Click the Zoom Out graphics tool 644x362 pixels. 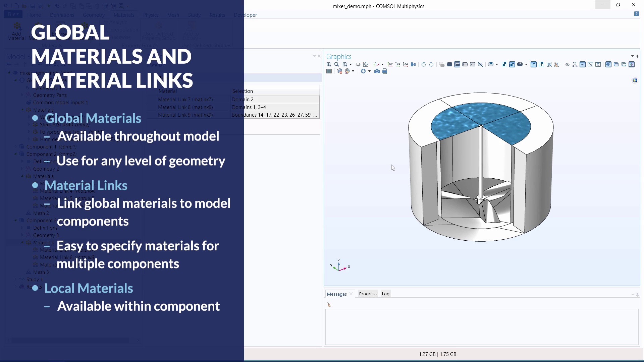tap(336, 64)
